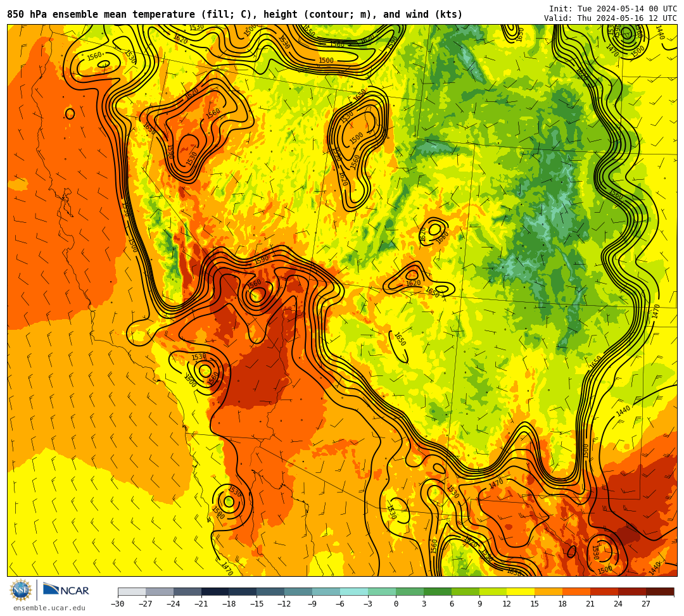Click the 9 colorbar tick label
Screen dimensions: 684x616
tap(479, 604)
